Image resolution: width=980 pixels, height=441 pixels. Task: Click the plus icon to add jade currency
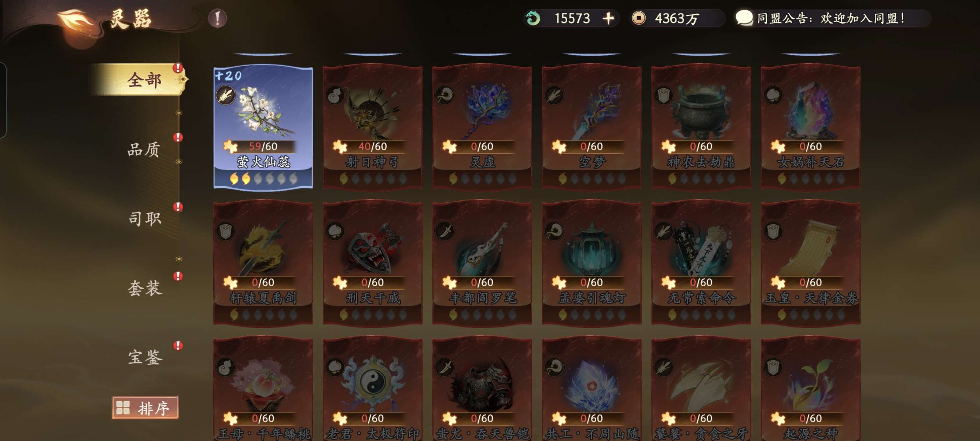pos(608,18)
